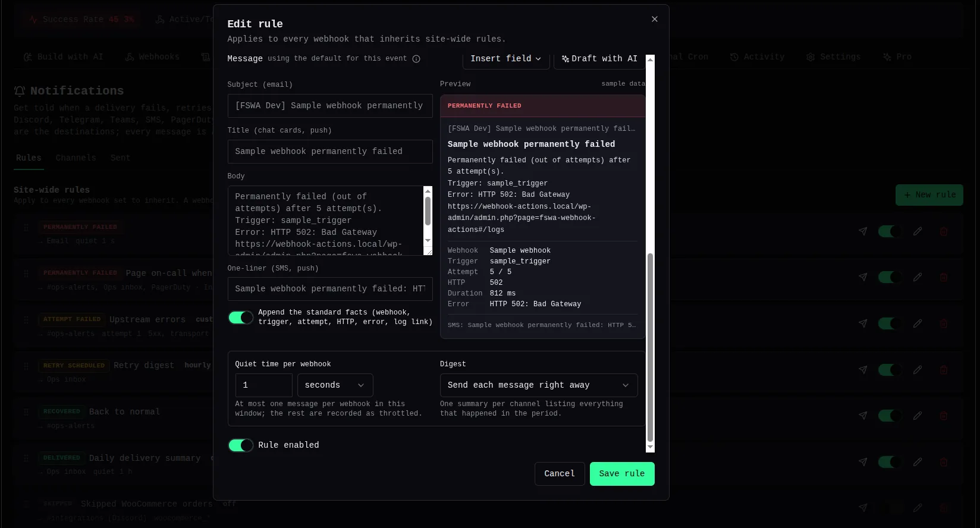Image resolution: width=980 pixels, height=528 pixels.
Task: Open the Settings tab
Action: [834, 57]
